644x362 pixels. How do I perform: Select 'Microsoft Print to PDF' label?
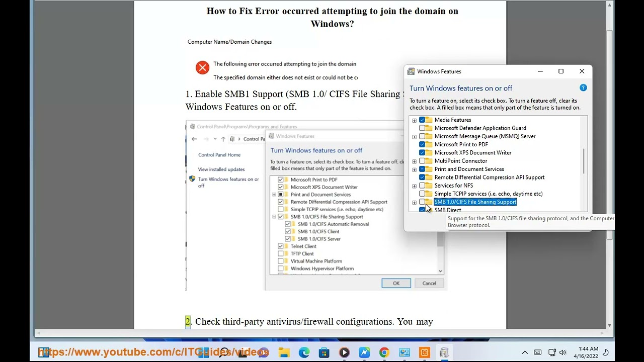click(x=461, y=144)
